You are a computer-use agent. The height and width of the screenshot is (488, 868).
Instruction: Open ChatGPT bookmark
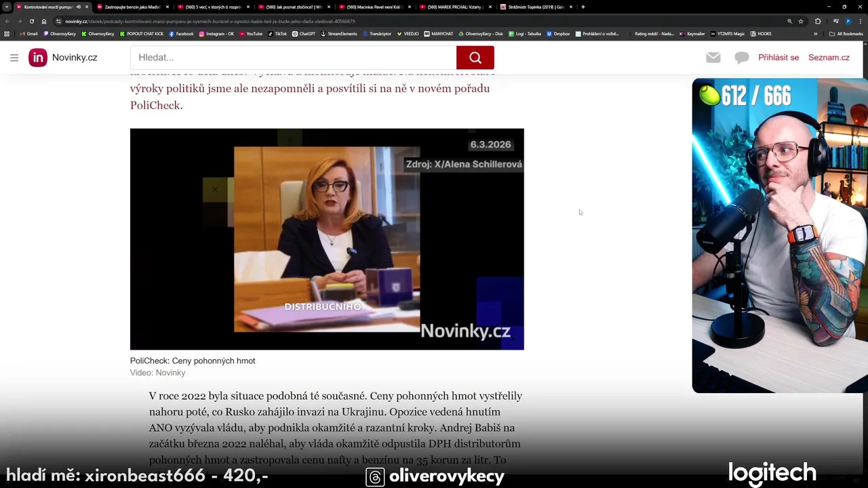coord(304,34)
